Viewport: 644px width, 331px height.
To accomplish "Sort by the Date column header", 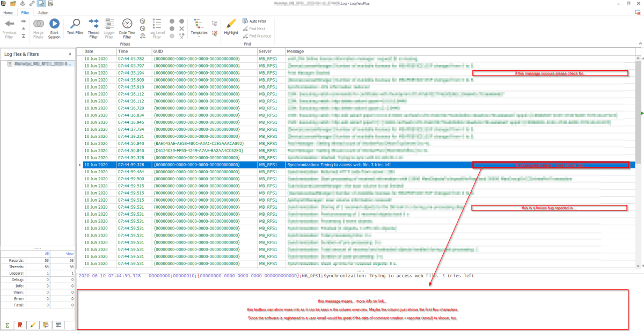I will (99, 52).
